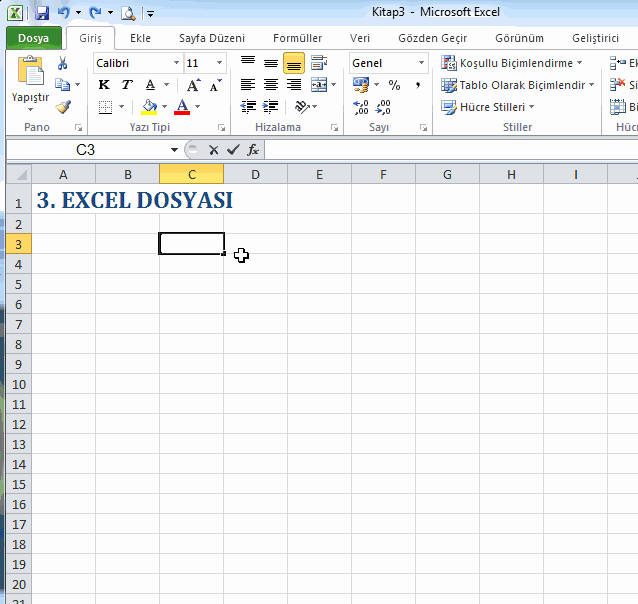Open the Genel number format dropdown

point(422,63)
